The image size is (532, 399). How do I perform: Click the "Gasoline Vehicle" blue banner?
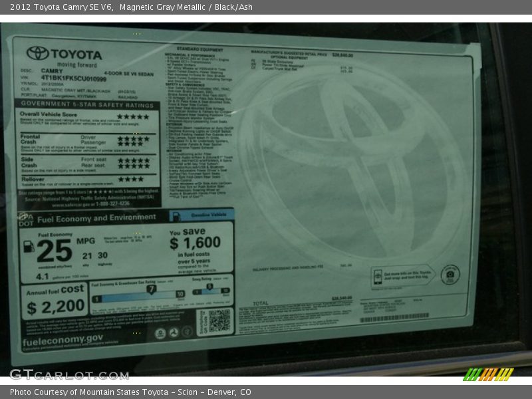pyautogui.click(x=201, y=215)
